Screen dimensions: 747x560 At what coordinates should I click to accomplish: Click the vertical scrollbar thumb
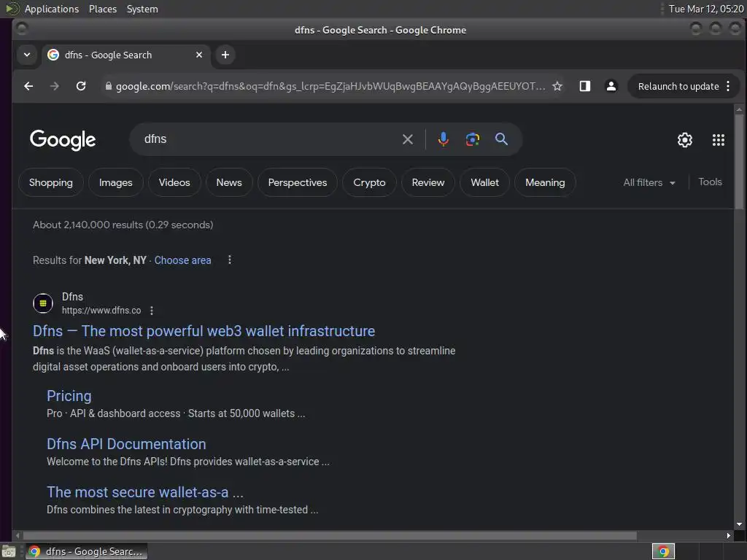739,162
